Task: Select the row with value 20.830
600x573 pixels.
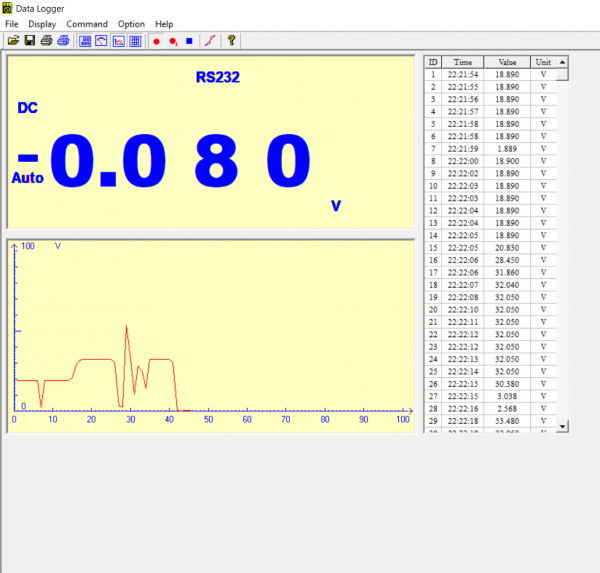Action: (490, 248)
